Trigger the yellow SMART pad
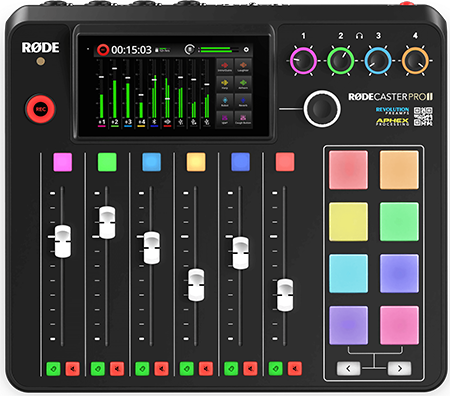Image resolution: width=450 pixels, height=396 pixels. pos(348,222)
